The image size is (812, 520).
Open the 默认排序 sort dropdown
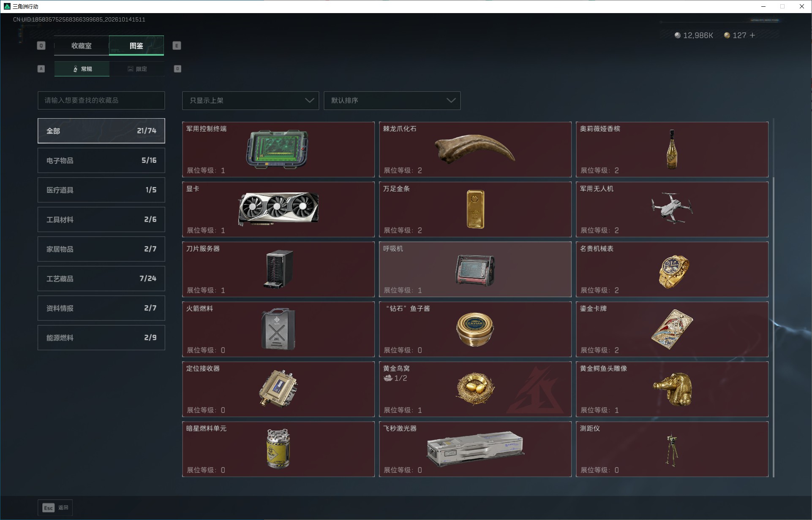(x=392, y=100)
